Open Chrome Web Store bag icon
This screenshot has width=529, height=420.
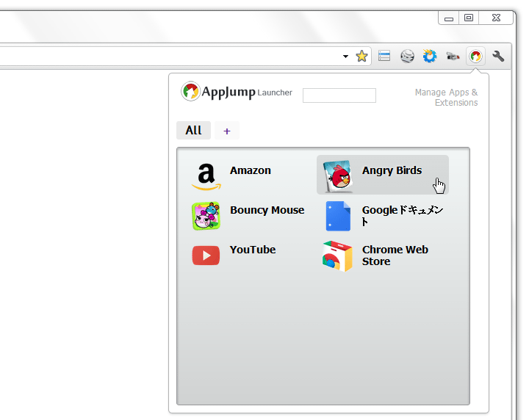tap(338, 256)
